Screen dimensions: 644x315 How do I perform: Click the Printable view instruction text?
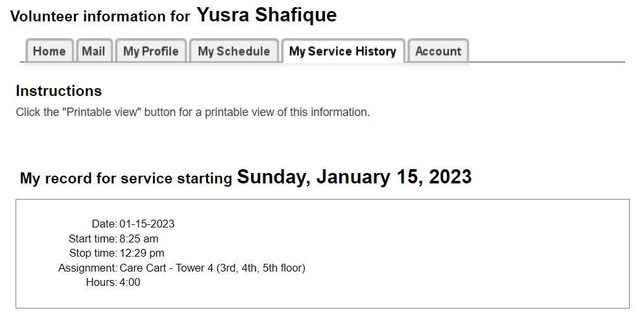click(x=193, y=112)
